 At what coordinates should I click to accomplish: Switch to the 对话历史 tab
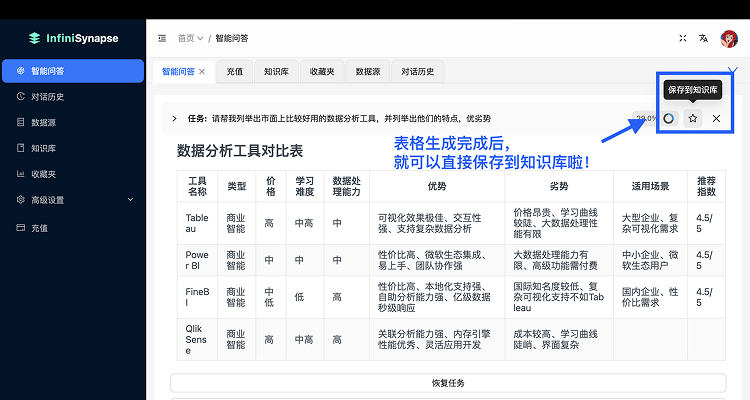click(x=418, y=72)
